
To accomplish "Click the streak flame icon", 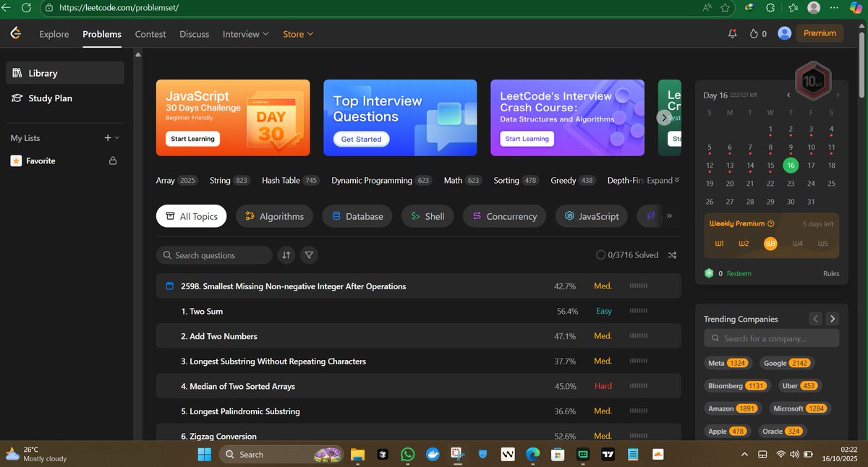I will 754,33.
